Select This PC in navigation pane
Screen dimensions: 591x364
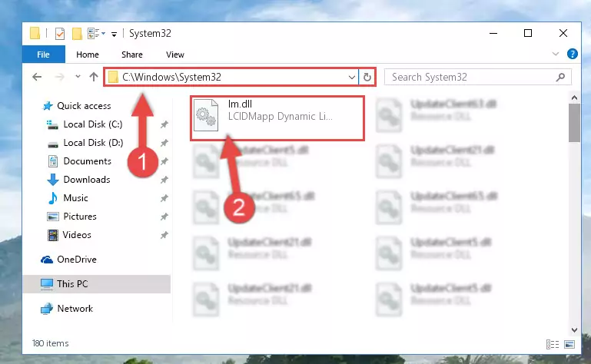97,284
